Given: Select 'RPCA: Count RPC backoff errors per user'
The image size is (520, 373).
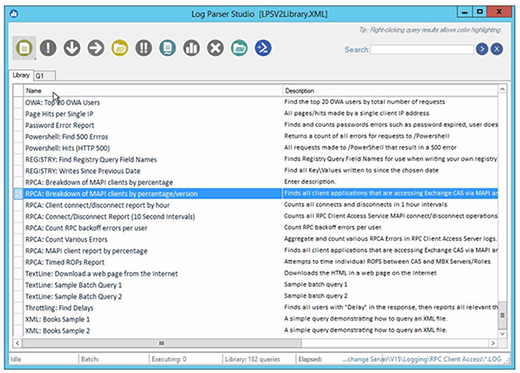Looking at the screenshot, I should pos(86,228).
